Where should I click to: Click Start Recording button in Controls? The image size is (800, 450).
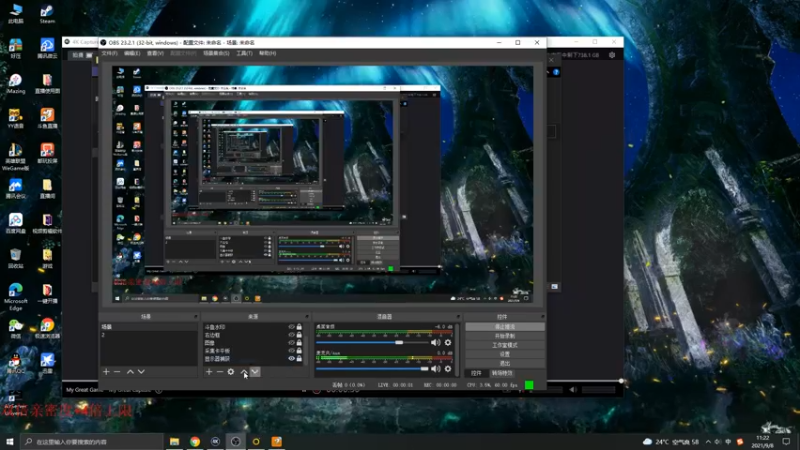point(505,336)
